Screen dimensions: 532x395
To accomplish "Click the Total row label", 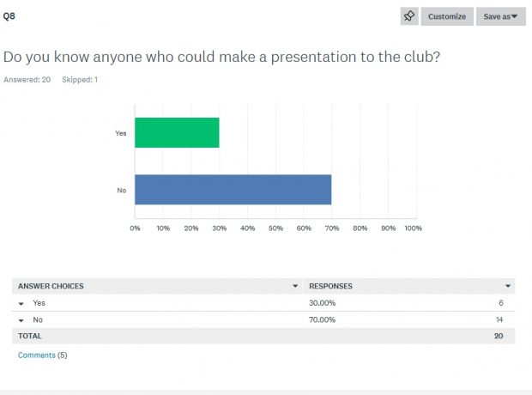I will [x=30, y=336].
